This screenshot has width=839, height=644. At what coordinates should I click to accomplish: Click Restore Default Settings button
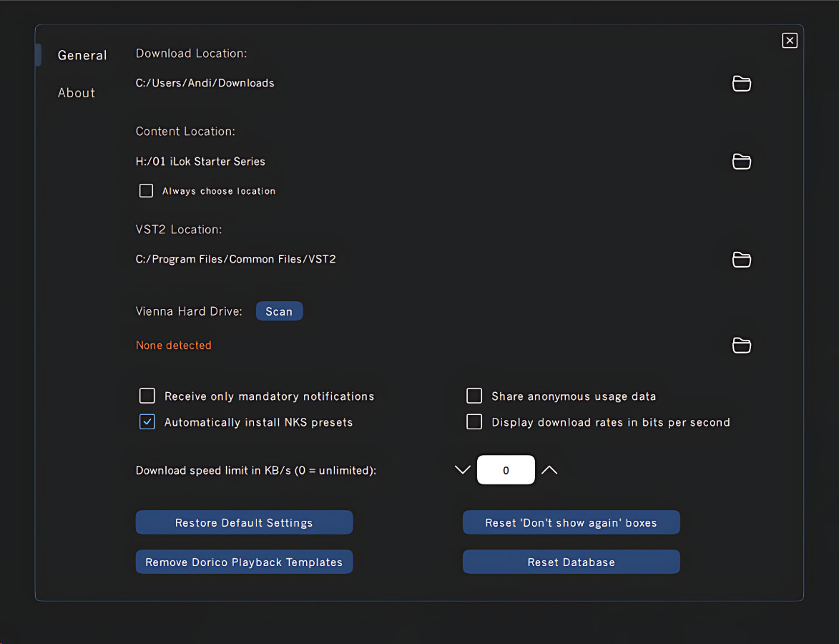click(244, 522)
